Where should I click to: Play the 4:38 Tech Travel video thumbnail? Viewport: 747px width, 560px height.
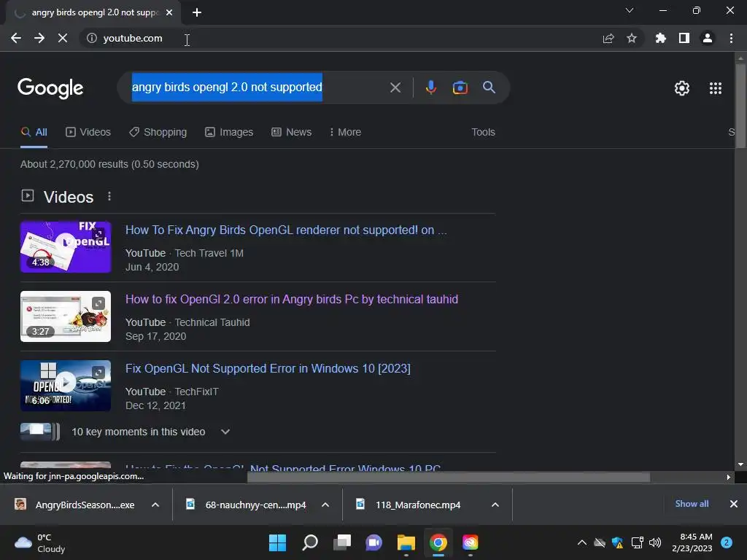[x=66, y=246]
